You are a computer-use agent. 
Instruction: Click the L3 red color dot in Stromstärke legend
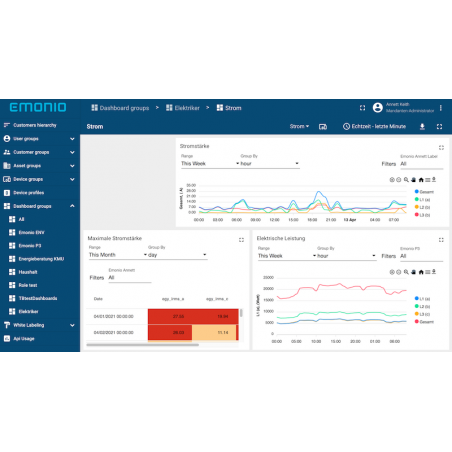[x=417, y=215]
